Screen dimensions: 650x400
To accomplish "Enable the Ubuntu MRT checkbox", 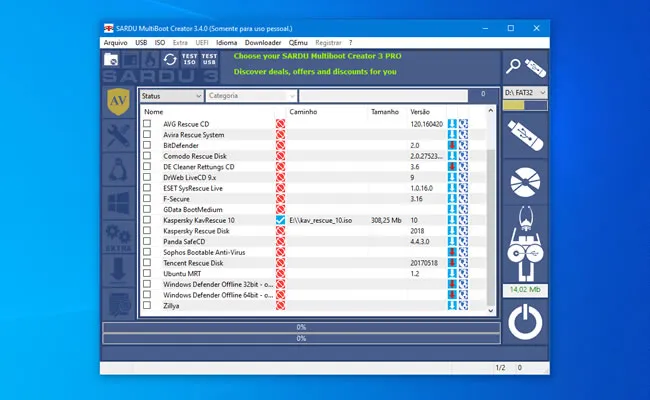I will tap(147, 273).
